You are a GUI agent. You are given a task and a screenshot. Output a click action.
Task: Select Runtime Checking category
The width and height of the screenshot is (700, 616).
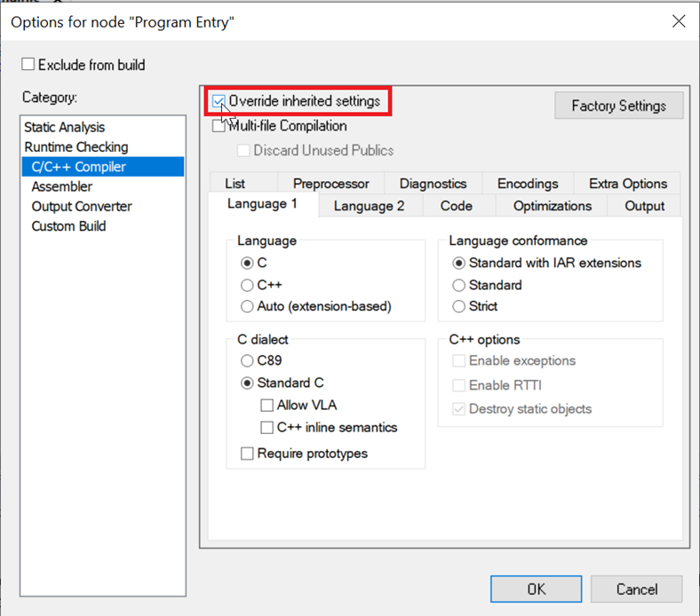click(76, 147)
